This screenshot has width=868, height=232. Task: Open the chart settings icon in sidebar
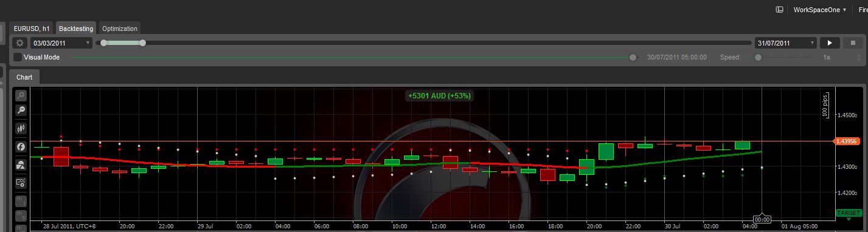21,182
